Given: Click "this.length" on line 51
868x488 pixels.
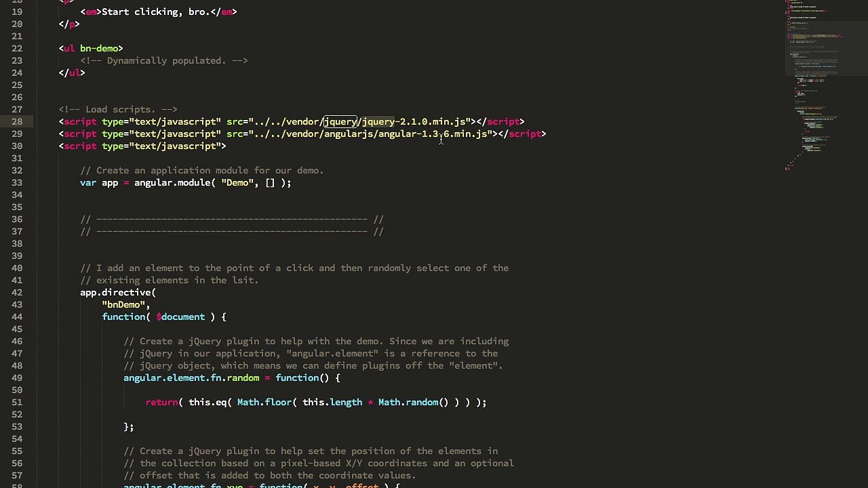Looking at the screenshot, I should pos(332,403).
